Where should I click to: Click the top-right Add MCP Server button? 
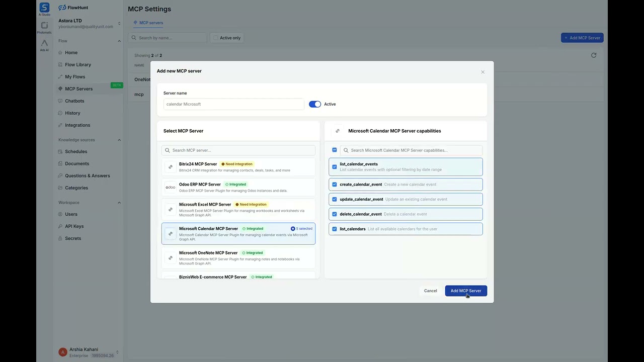coord(582,38)
